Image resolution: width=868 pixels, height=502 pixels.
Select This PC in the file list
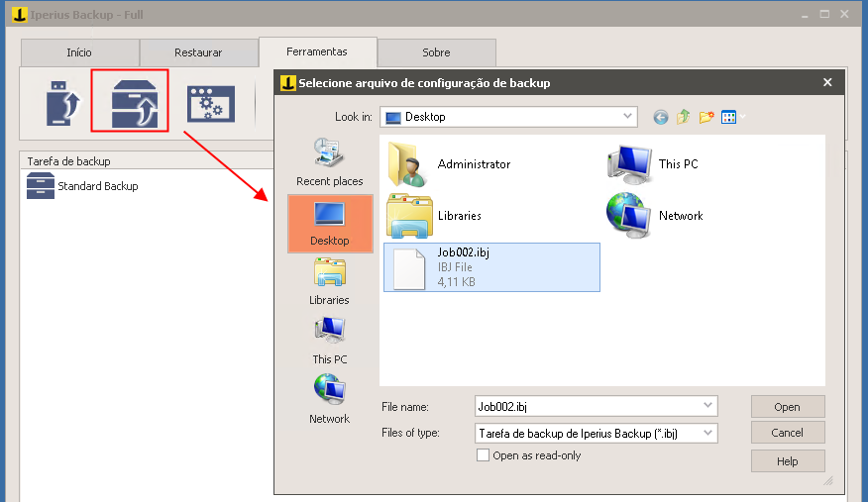tap(653, 164)
